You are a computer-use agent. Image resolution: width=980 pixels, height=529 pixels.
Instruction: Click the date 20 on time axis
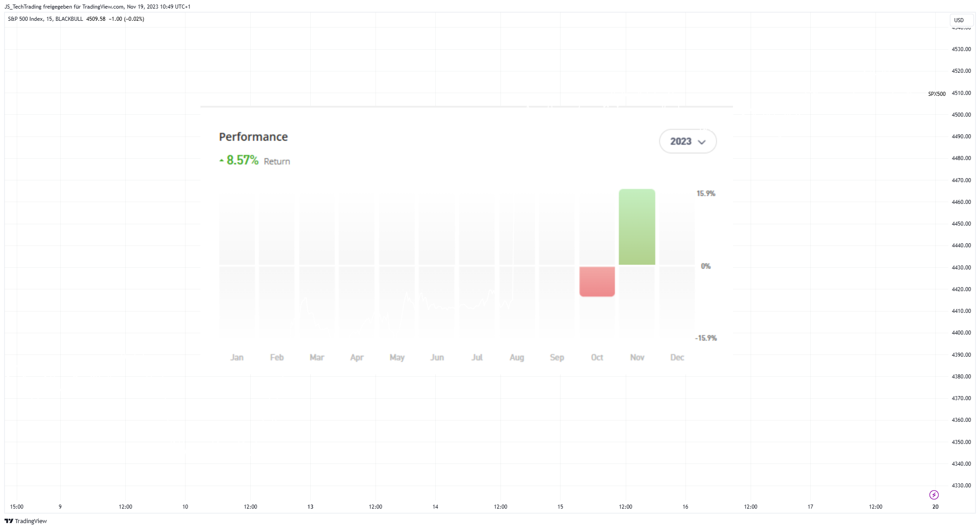pyautogui.click(x=935, y=507)
